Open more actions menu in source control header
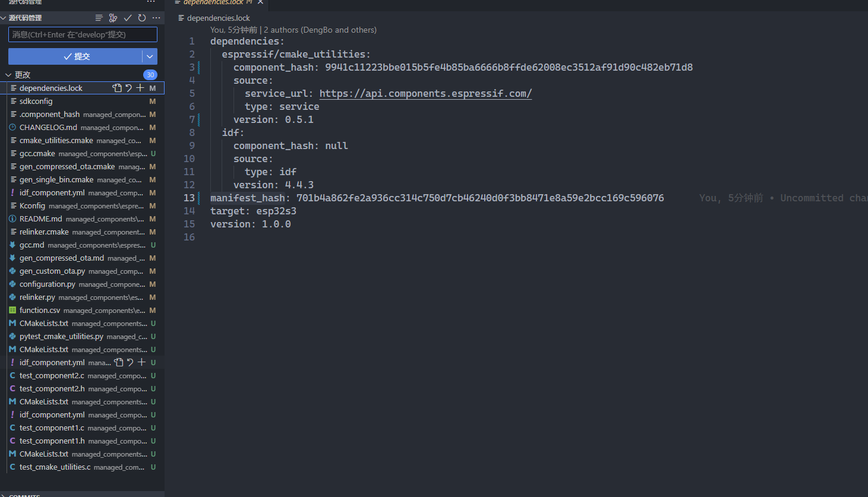The height and width of the screenshot is (497, 868). pos(156,18)
